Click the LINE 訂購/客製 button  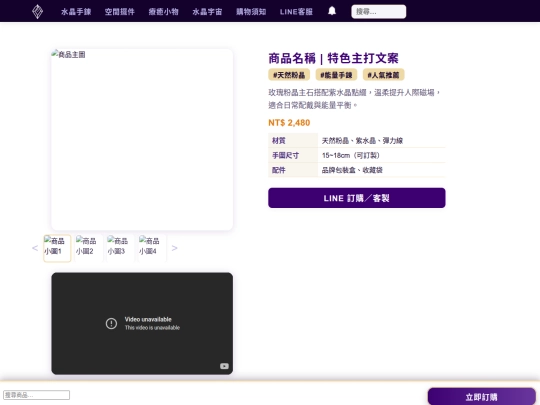[x=357, y=198]
